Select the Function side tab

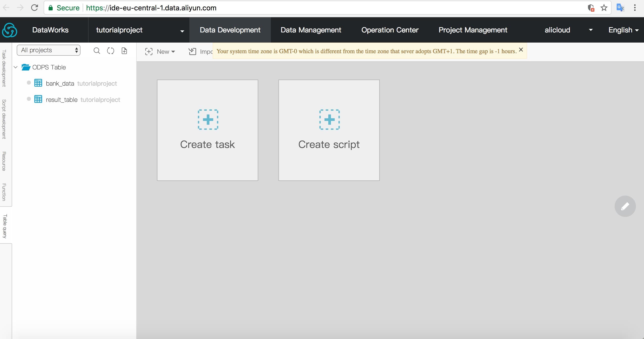click(4, 192)
